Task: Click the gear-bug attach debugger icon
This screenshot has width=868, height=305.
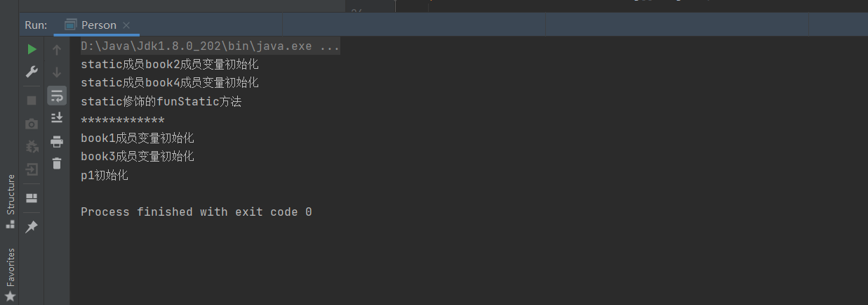Action: point(32,146)
